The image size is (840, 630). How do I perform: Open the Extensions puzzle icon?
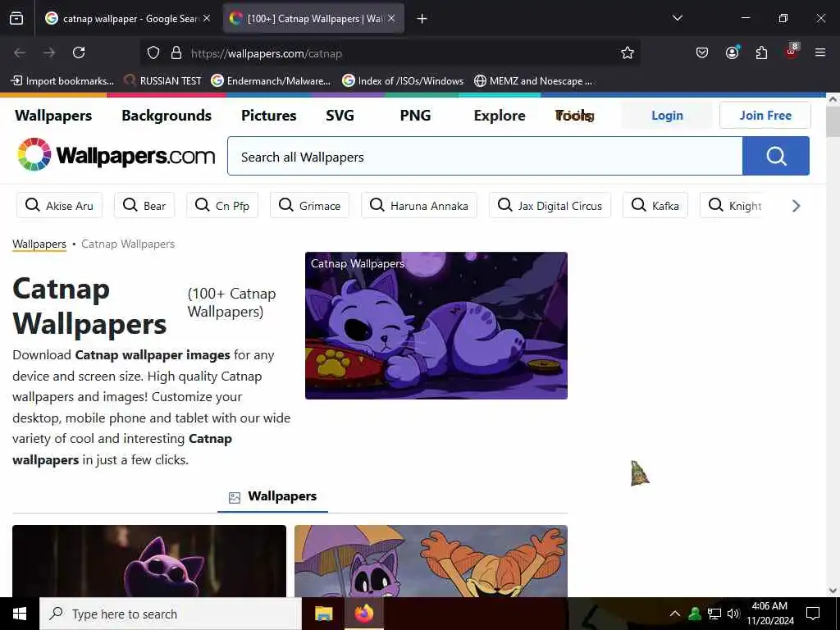point(761,52)
